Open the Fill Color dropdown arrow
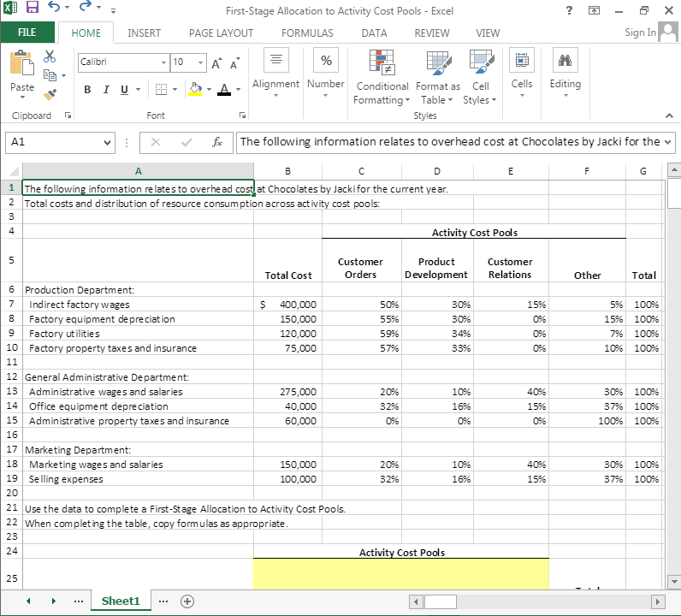The height and width of the screenshot is (616, 681). coord(209,90)
